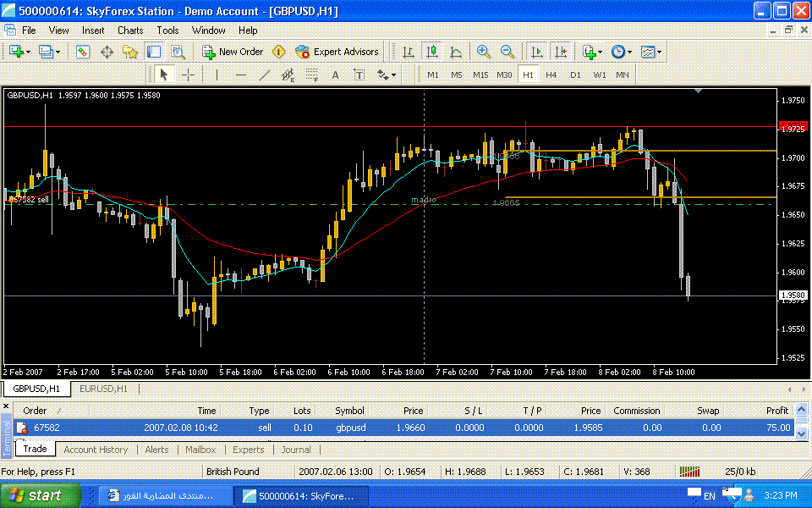Screen dimensions: 812x508
Task: Draw a vertical line tool
Action: point(217,75)
